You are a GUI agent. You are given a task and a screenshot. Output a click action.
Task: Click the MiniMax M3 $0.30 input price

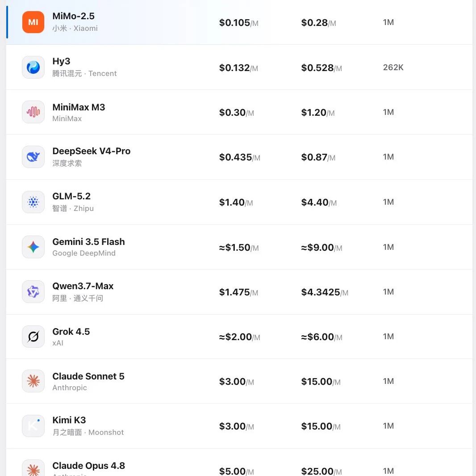[237, 113]
